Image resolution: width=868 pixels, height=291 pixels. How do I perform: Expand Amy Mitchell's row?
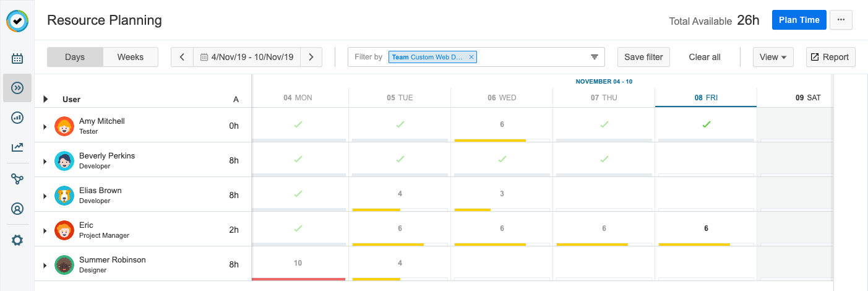(x=45, y=127)
